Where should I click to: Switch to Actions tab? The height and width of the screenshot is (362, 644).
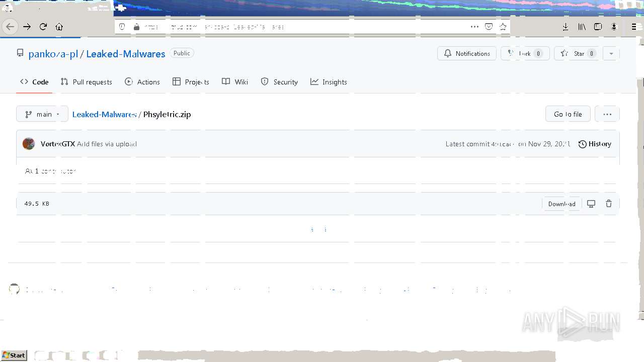click(142, 82)
